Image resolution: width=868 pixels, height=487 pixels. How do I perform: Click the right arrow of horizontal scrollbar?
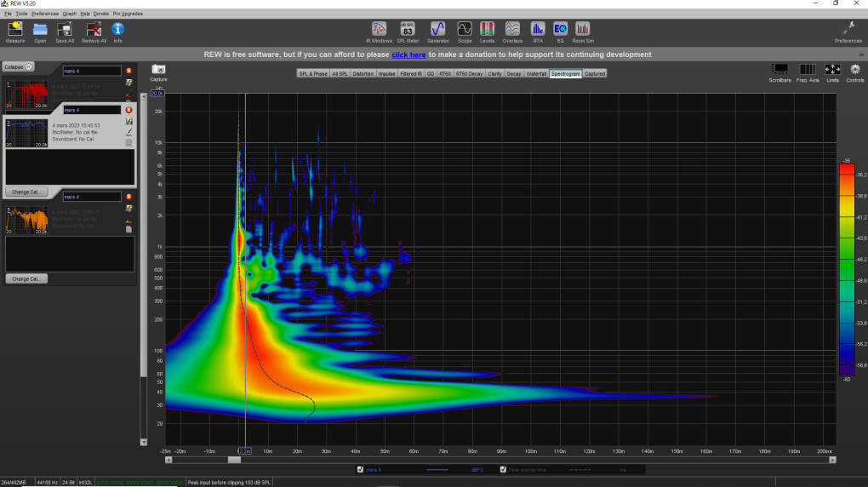(x=832, y=460)
